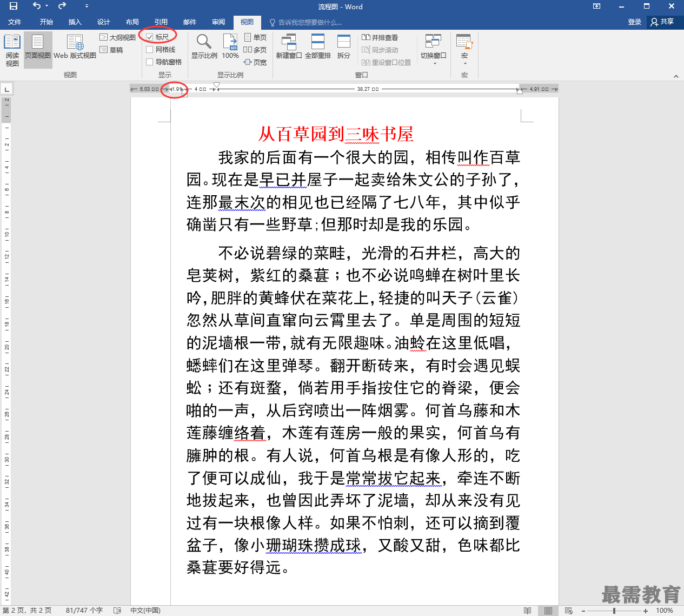Select 多页 multiple pages view
Viewport: 684px width, 616px height.
pos(255,50)
